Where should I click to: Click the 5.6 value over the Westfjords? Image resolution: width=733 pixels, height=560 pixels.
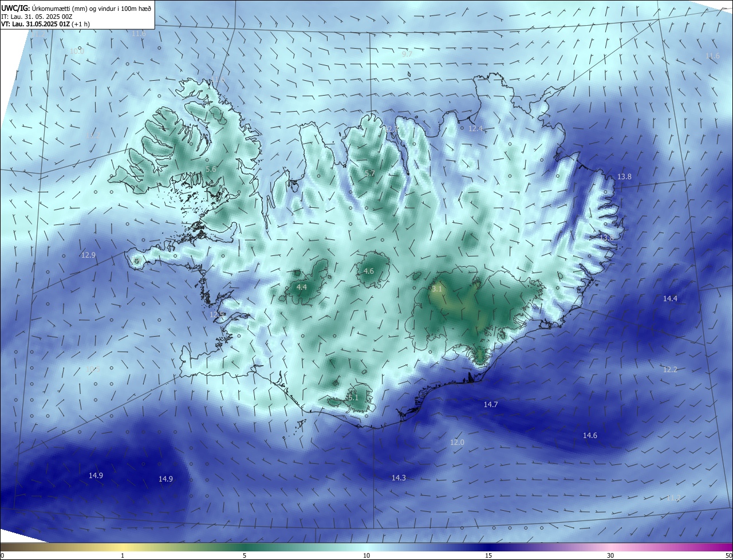[x=211, y=169]
